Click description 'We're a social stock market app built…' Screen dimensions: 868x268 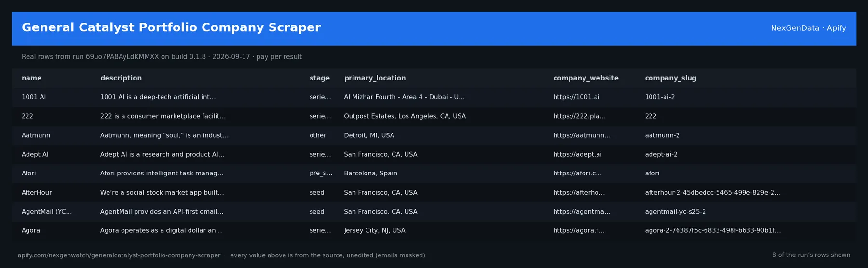tap(162, 192)
